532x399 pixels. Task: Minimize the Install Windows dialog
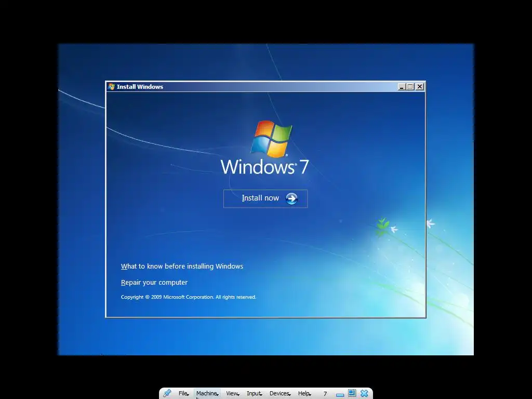[402, 87]
